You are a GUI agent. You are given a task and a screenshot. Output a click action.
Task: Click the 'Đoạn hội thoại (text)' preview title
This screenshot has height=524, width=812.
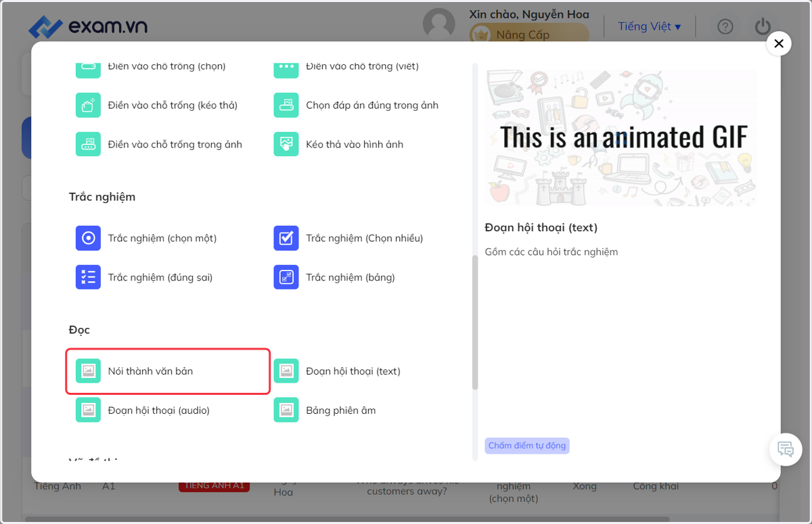tap(541, 227)
